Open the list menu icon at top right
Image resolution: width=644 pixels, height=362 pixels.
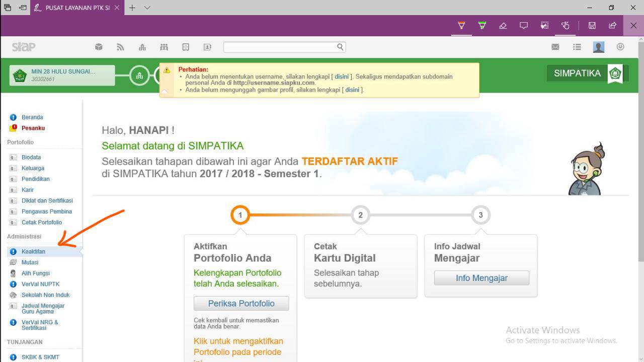(x=577, y=47)
